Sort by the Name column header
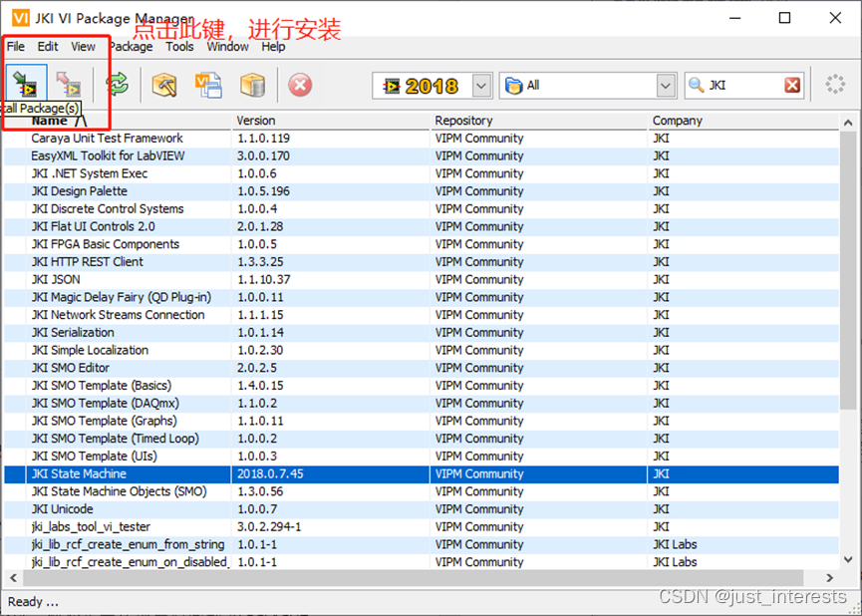Image resolution: width=862 pixels, height=616 pixels. pos(129,121)
